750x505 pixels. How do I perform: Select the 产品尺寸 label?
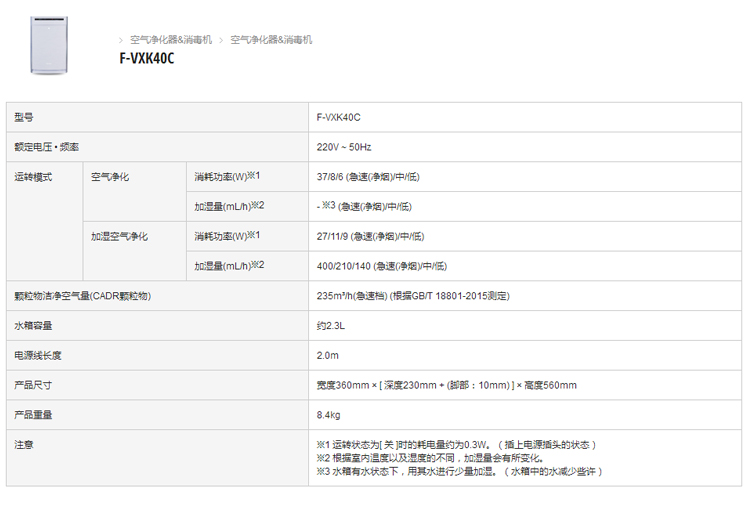tap(33, 385)
